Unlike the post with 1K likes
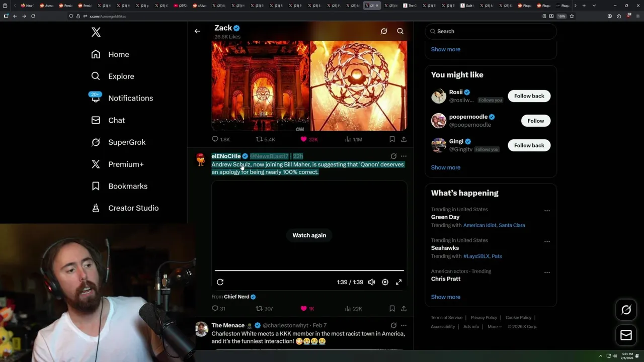Viewport: 644px width, 362px height. point(307,309)
